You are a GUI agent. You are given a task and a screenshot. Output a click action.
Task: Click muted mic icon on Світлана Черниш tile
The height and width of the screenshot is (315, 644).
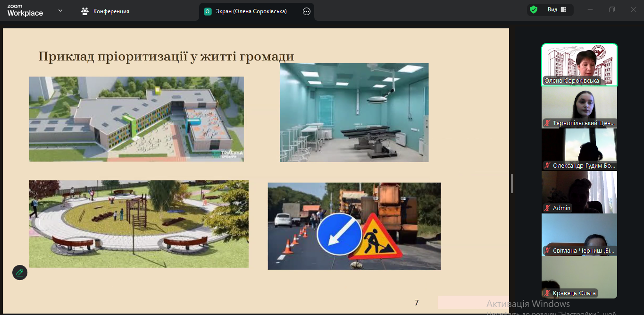[x=547, y=251]
